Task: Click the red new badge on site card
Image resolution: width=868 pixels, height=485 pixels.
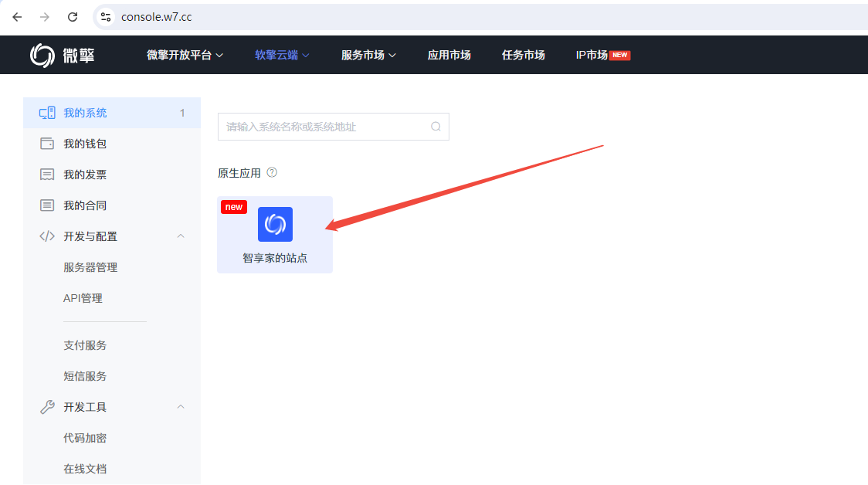Action: click(x=234, y=206)
